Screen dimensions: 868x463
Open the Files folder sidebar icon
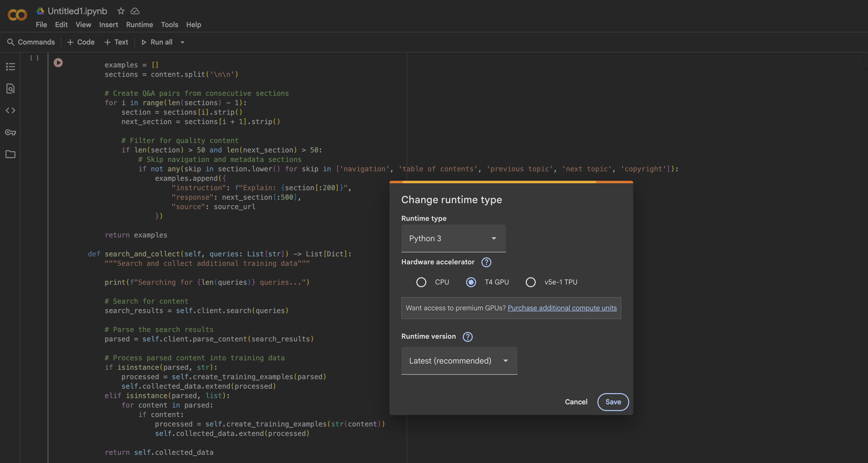10,154
